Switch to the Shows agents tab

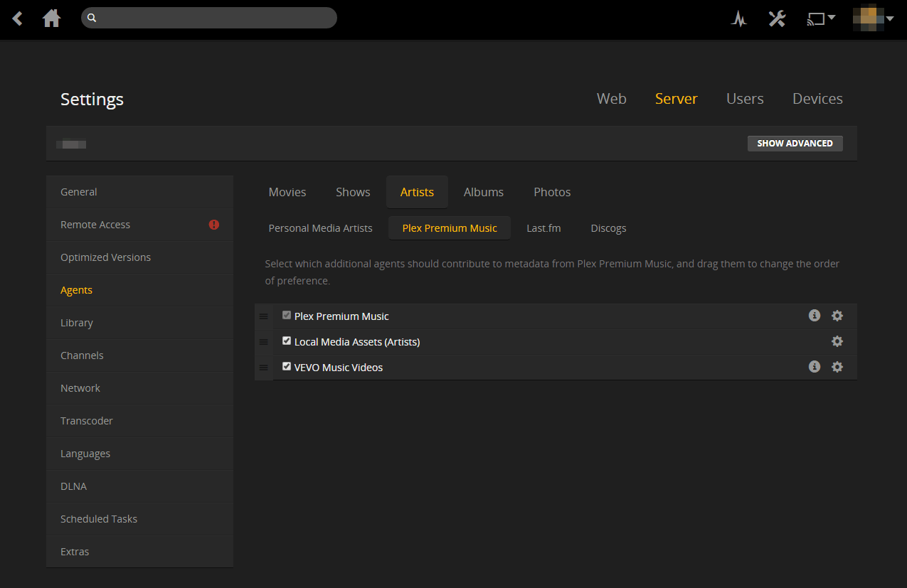[353, 192]
